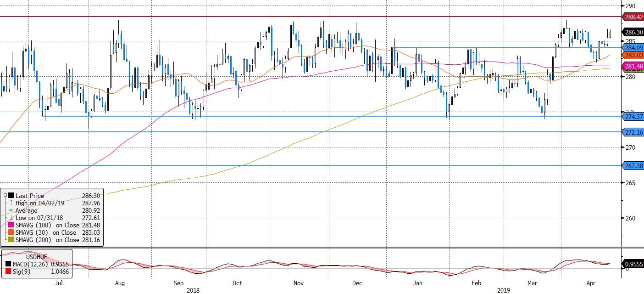Screen dimensions: 644x294
Task: Click the magenta SMAVG (100) color swatch
Action: coord(11,225)
